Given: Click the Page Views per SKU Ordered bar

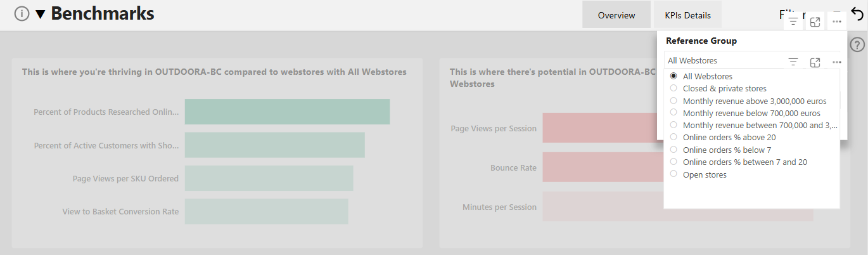Looking at the screenshot, I should coord(269,178).
